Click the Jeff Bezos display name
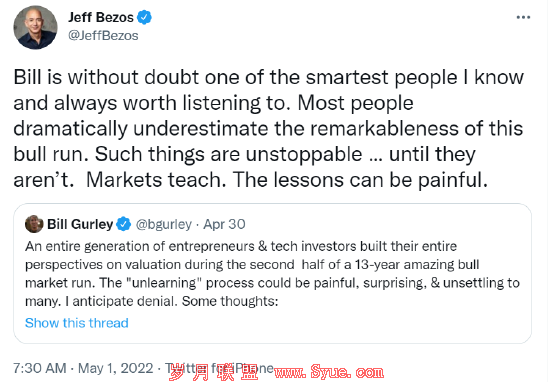550x382 pixels. pyautogui.click(x=101, y=17)
